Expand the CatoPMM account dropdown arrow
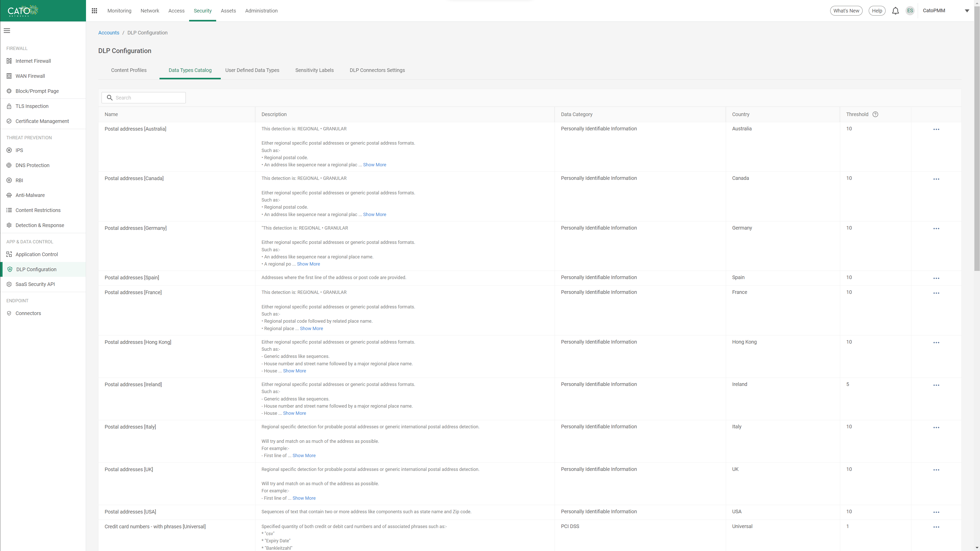This screenshot has width=980, height=551. pos(967,11)
